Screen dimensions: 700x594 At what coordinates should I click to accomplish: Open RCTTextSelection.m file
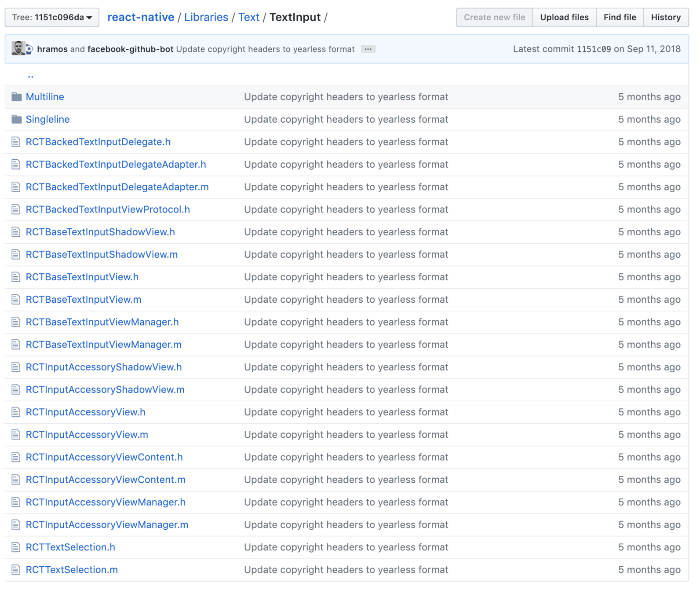coord(72,570)
